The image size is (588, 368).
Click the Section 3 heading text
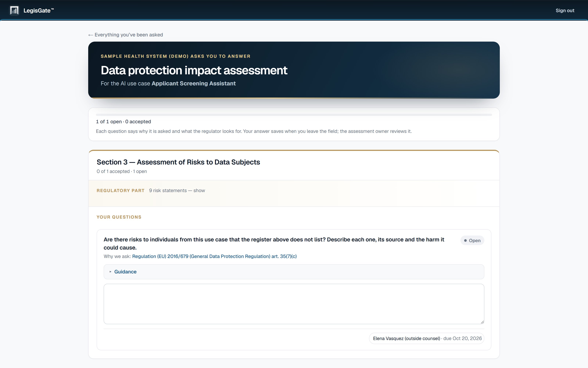click(178, 162)
